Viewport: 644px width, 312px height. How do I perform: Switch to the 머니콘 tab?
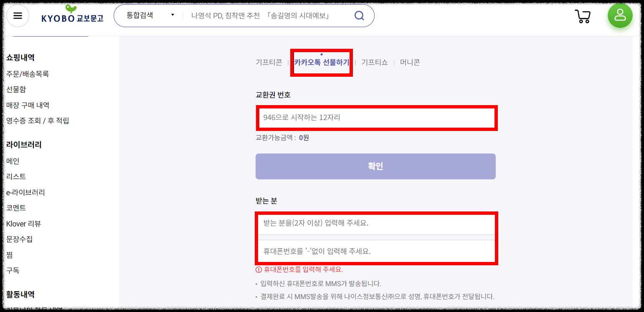[410, 63]
